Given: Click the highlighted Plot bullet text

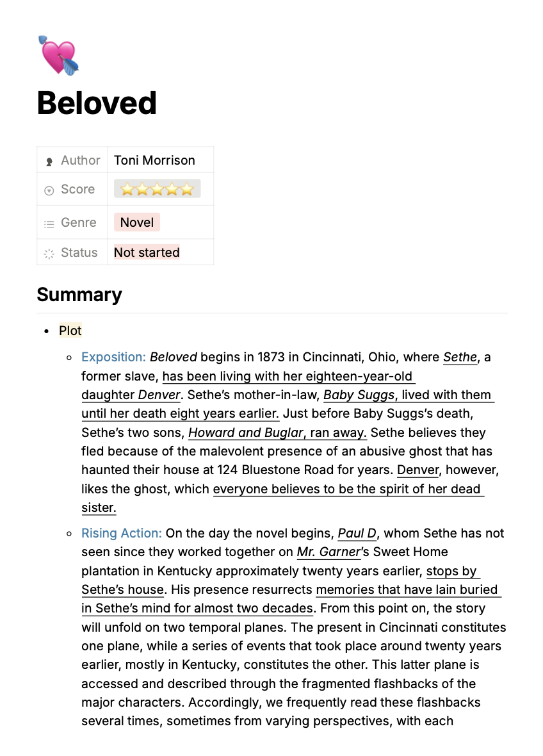Looking at the screenshot, I should click(x=70, y=331).
